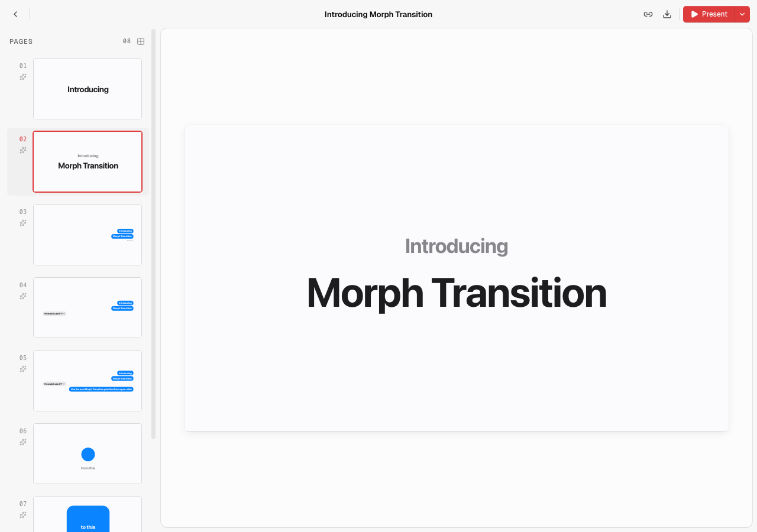Click the '08' page count
The image size is (757, 532).
pos(127,41)
